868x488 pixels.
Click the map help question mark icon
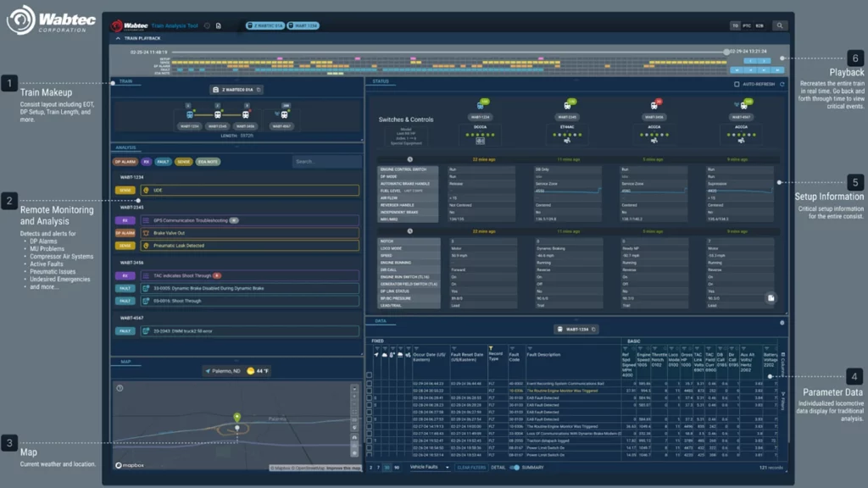pos(120,388)
